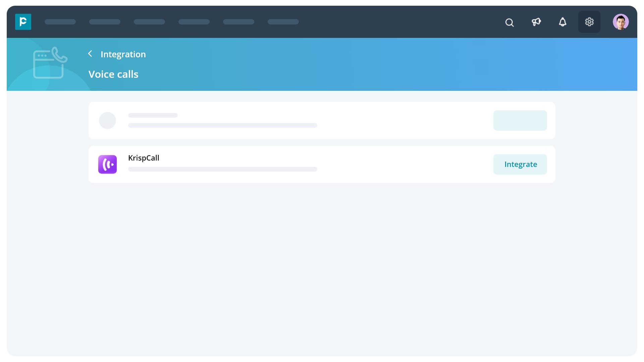This screenshot has height=362, width=644.
Task: Click the round placeholder avatar in first card
Action: pos(107,120)
